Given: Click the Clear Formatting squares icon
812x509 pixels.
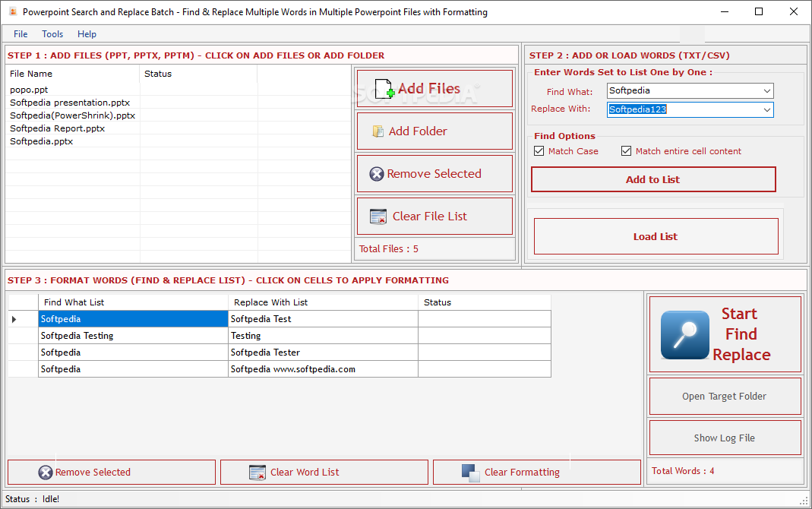Looking at the screenshot, I should coord(471,473).
